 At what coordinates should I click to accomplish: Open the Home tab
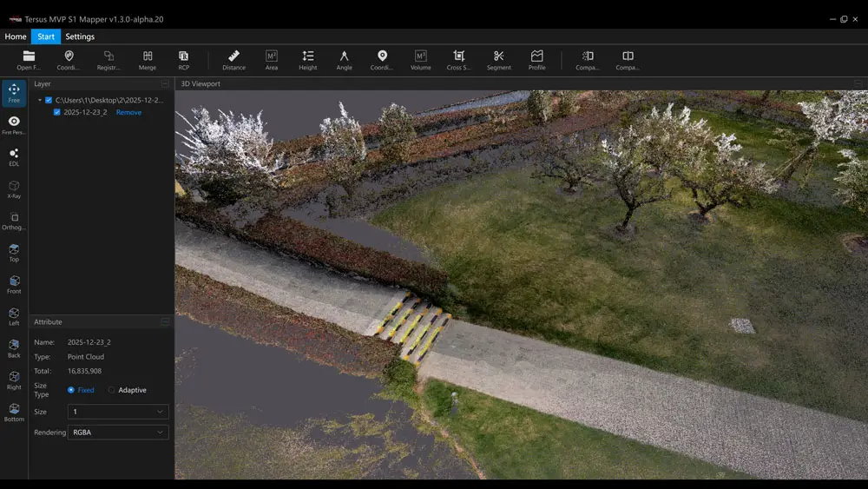click(16, 36)
